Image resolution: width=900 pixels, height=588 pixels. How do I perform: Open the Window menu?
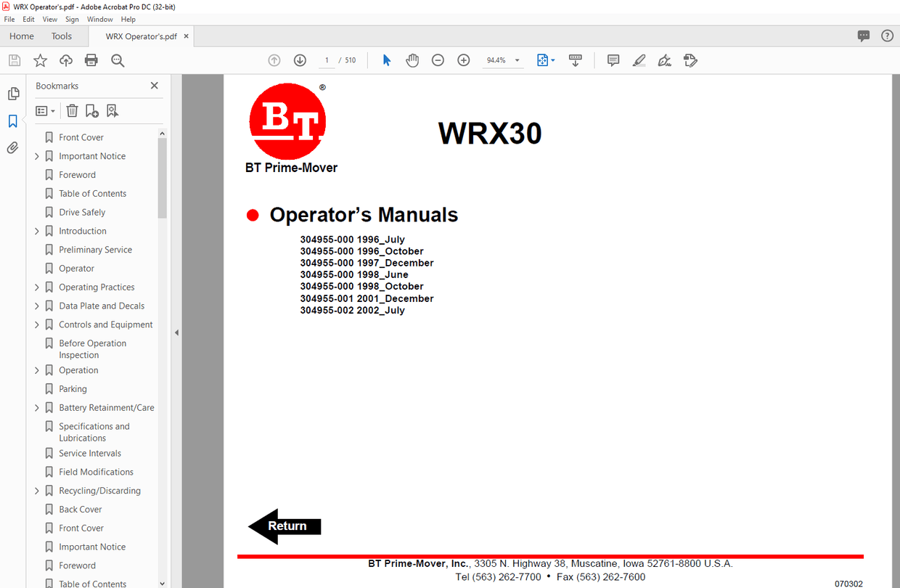click(x=99, y=20)
